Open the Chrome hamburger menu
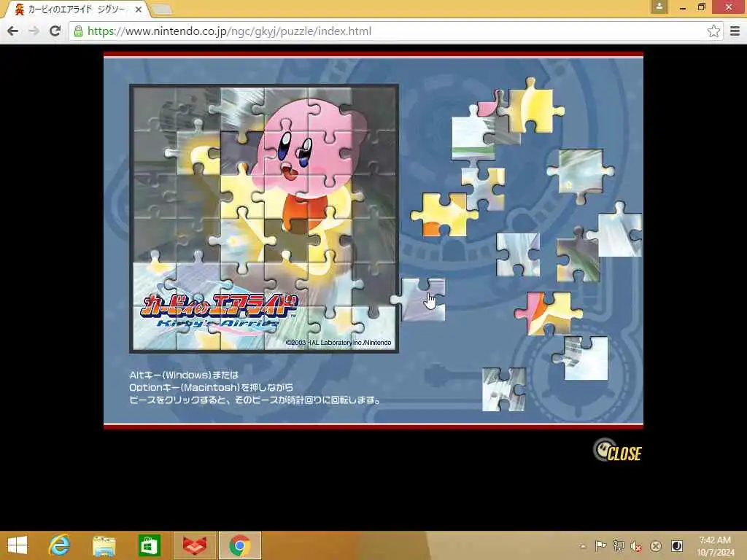 [735, 31]
